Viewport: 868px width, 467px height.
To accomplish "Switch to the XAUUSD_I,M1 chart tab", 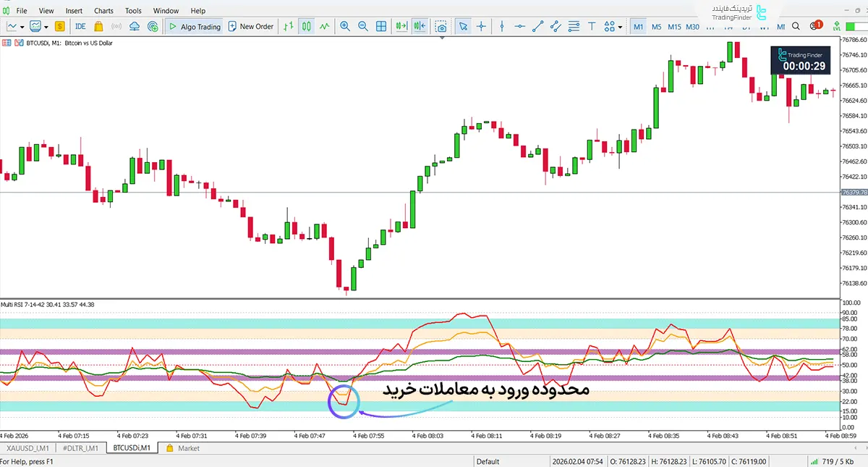I will point(27,447).
